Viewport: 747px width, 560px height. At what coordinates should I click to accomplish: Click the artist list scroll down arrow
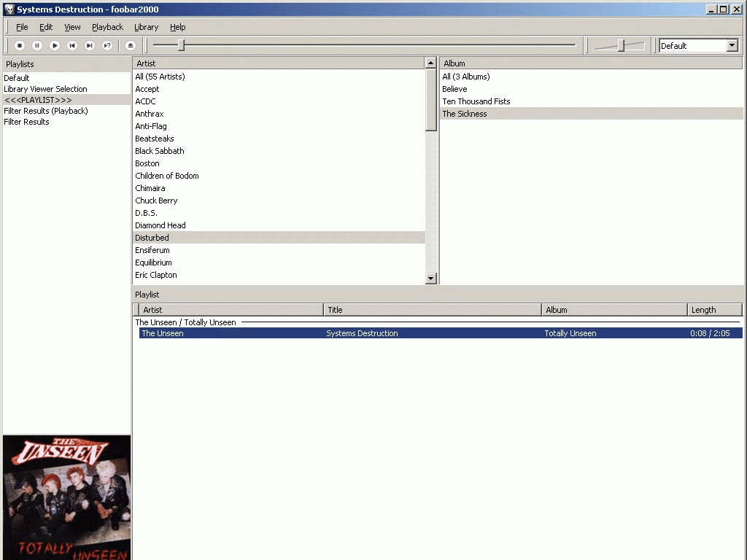(431, 279)
